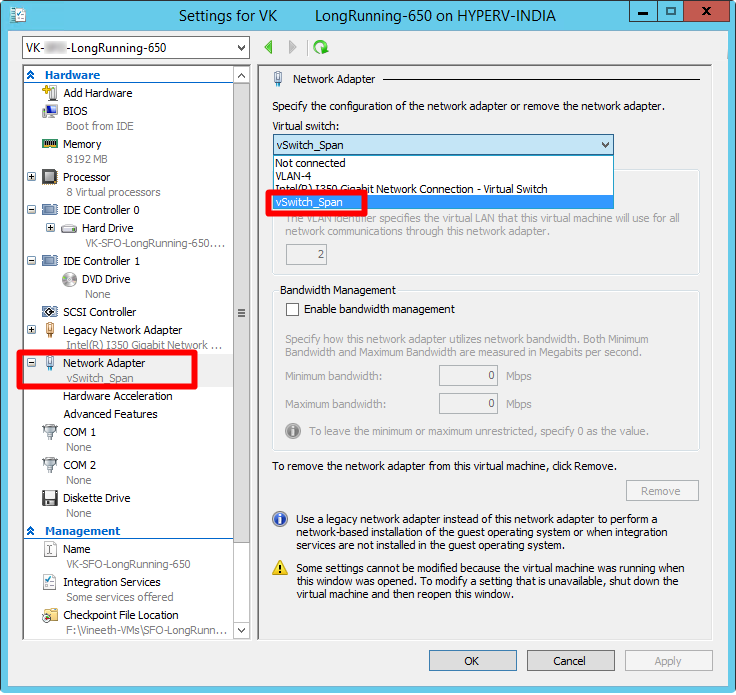Click the Apply button
Screen dimensions: 736x695
[x=668, y=661]
